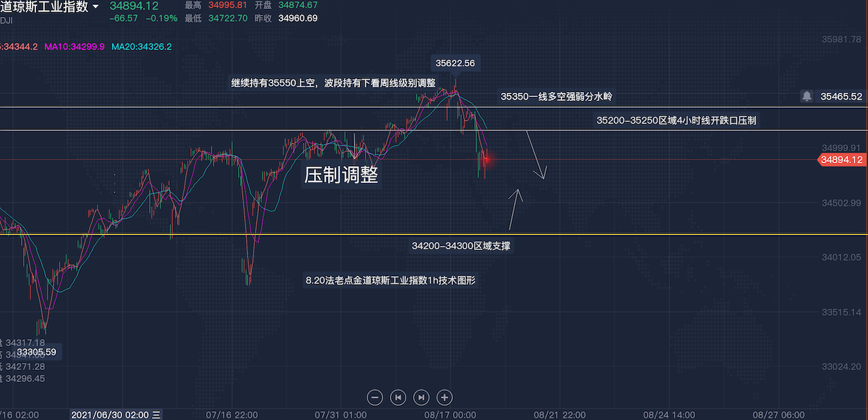Click the menu icon beside the 2021/06/30 date

(x=157, y=415)
